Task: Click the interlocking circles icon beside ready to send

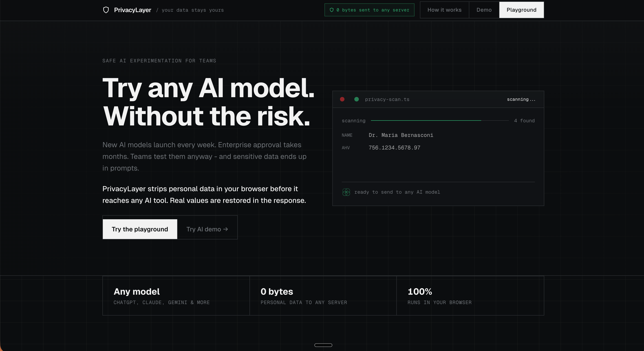Action: click(346, 192)
